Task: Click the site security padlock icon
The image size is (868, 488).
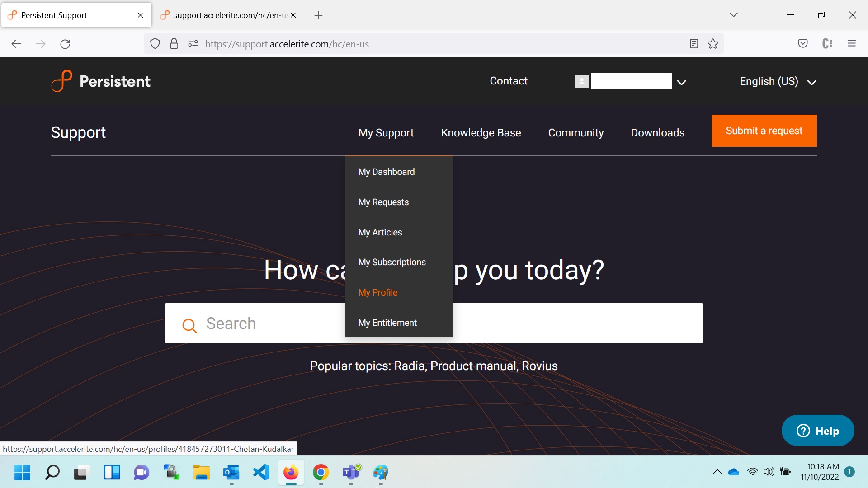Action: click(174, 44)
